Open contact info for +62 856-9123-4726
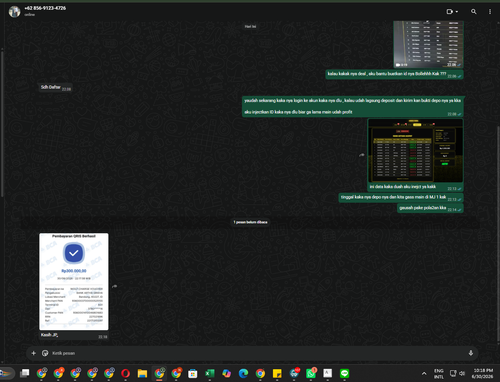The width and height of the screenshot is (500, 382). [45, 8]
